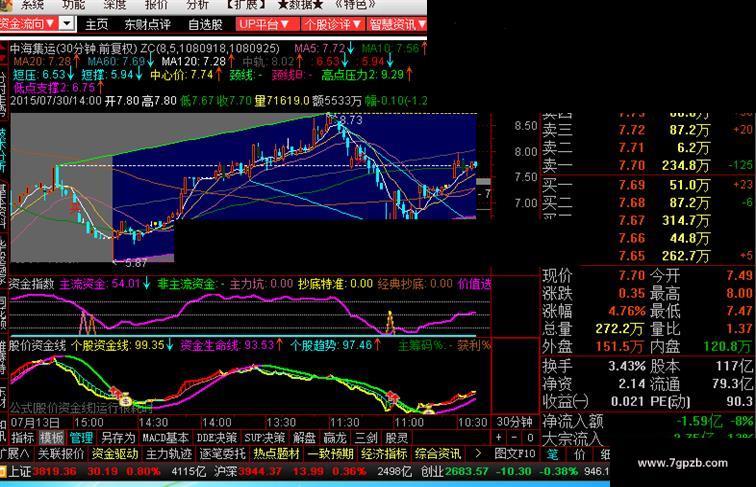
Task: Click the money bag marker near 11:00
Action: pyautogui.click(x=429, y=410)
